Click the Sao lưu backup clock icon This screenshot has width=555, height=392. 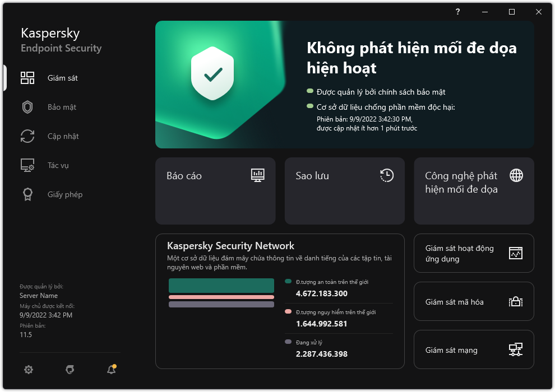click(386, 175)
